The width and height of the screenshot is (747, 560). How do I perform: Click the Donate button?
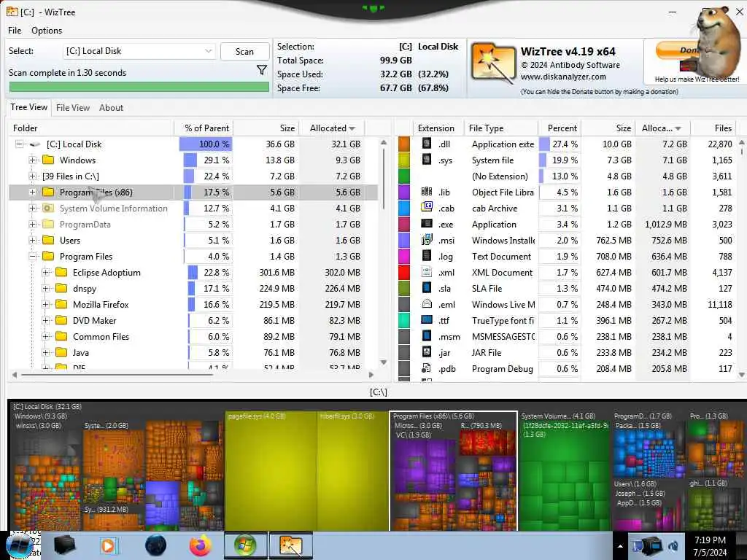[676, 50]
